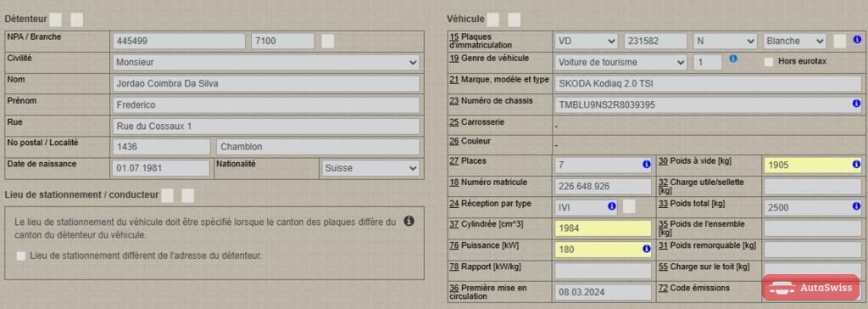Click the underlined 37 link for Cylindrée

[454, 224]
